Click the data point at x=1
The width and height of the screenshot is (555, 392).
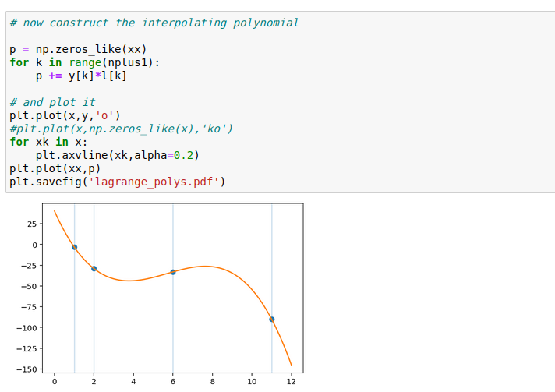coord(74,247)
